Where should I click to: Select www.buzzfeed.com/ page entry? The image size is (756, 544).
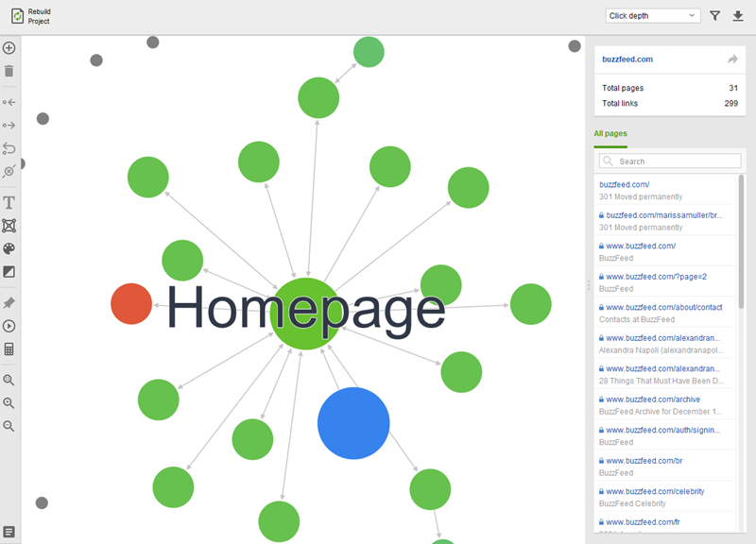click(x=665, y=251)
